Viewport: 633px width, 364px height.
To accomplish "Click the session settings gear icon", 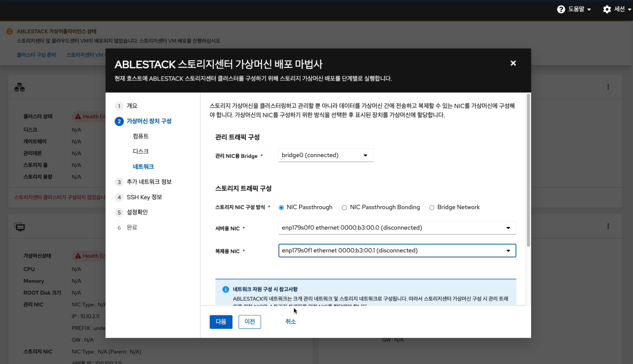I will [x=607, y=9].
